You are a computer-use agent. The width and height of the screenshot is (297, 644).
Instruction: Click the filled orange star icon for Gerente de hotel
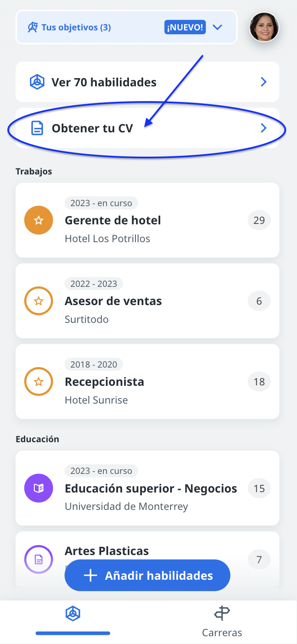click(39, 220)
